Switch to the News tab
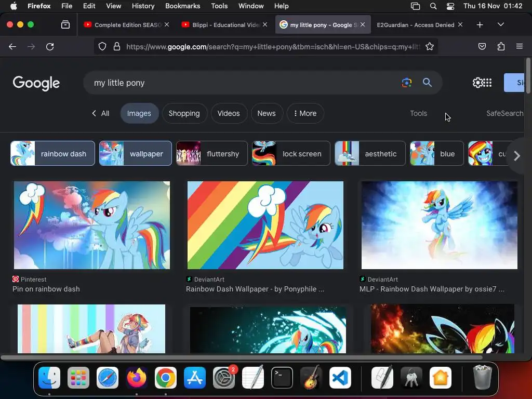Screen dimensions: 532x399 tap(267, 113)
